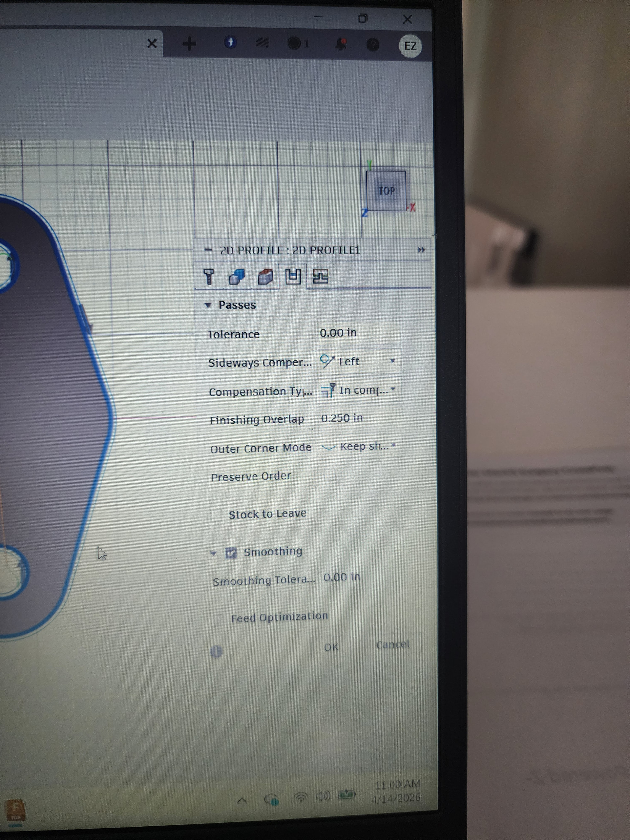Select the Passes tab icon
The height and width of the screenshot is (840, 630).
click(x=293, y=277)
